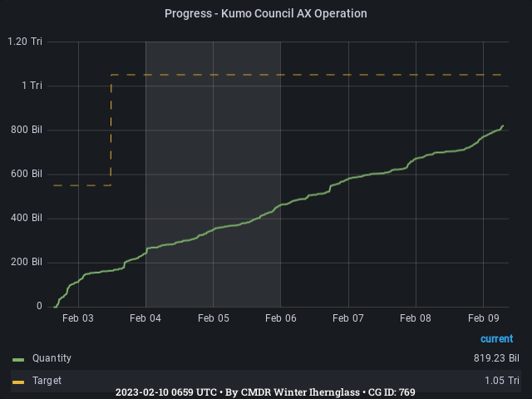This screenshot has height=399, width=532.
Task: Click the Feb 06 x-axis label
Action: [281, 318]
